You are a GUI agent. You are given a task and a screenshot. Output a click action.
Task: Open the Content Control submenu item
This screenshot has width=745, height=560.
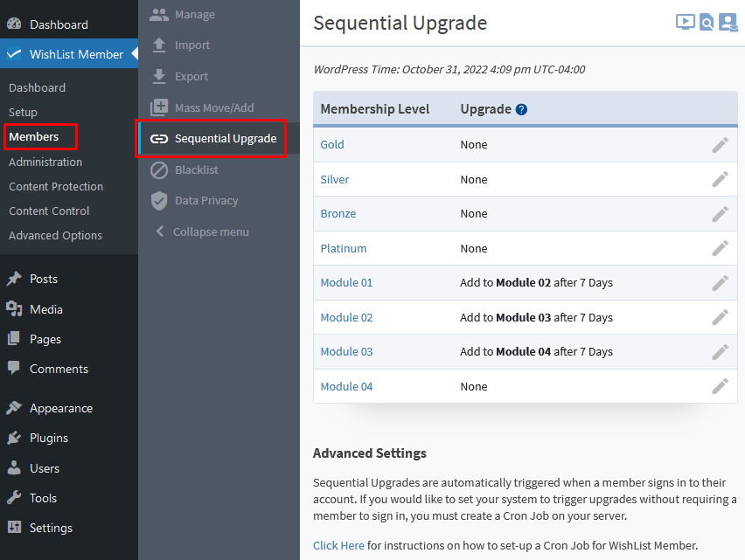click(x=49, y=211)
